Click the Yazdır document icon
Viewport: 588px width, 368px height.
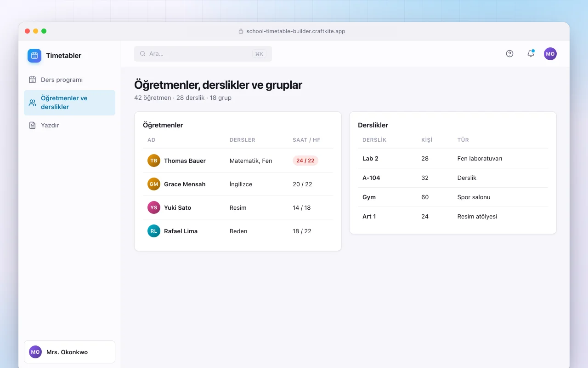32,125
